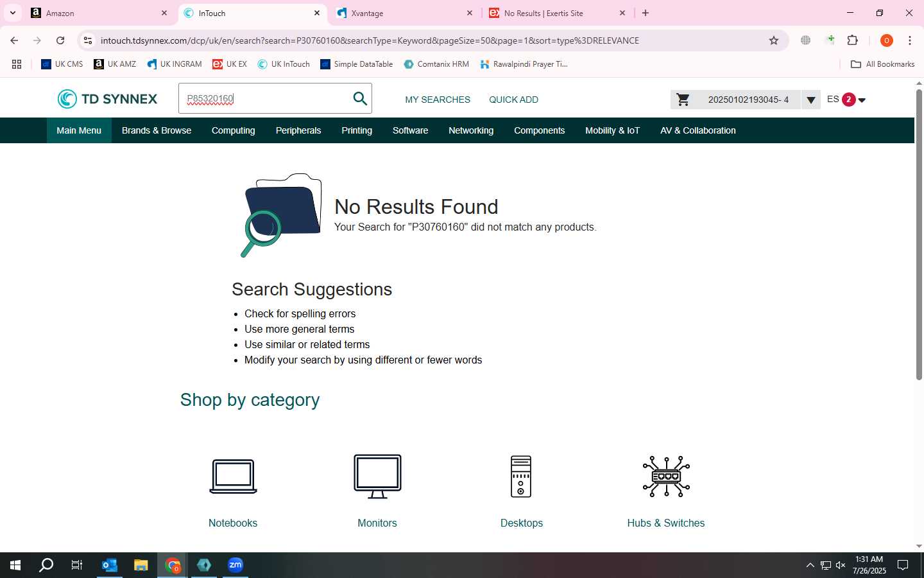Click the Desktops tower icon
The width and height of the screenshot is (924, 578).
click(521, 477)
